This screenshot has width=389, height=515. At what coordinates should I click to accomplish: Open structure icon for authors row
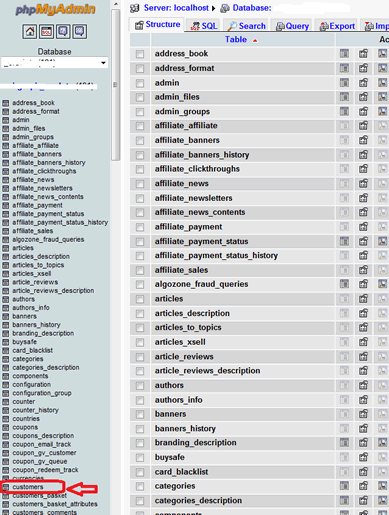pos(363,385)
